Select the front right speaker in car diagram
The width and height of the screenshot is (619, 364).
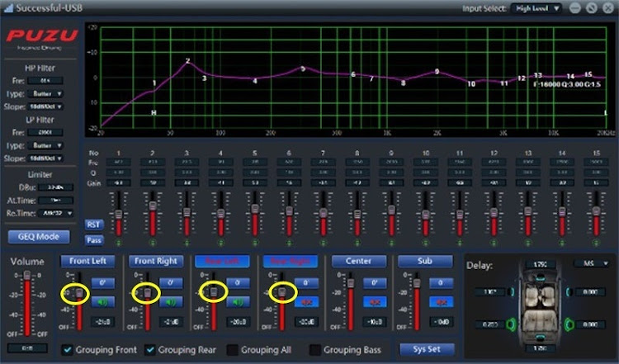(569, 291)
